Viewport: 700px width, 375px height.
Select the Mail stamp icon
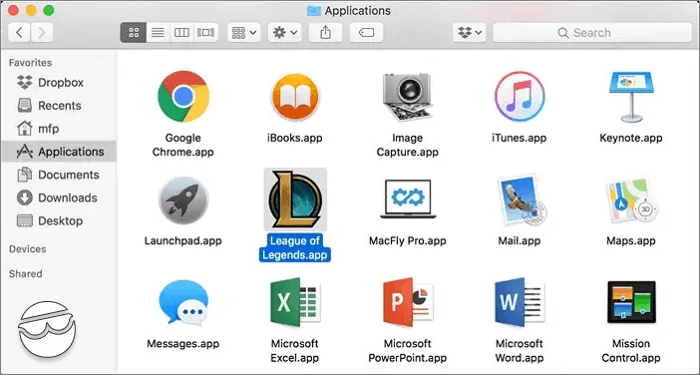point(521,201)
